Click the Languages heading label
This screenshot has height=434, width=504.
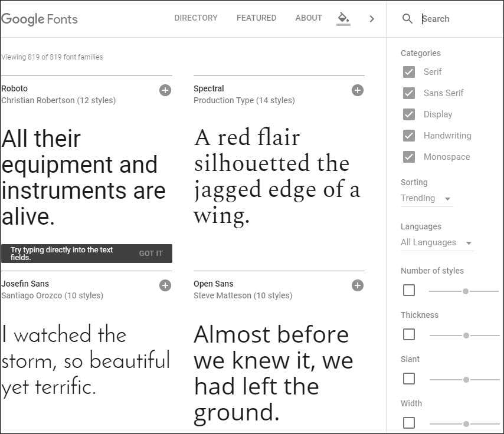[421, 226]
